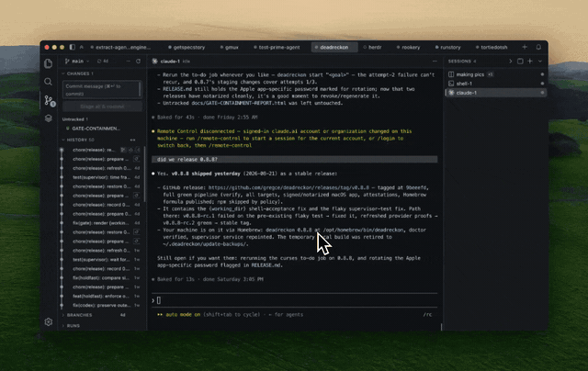Expand the RUNS section
The image size is (588, 371).
(72, 326)
